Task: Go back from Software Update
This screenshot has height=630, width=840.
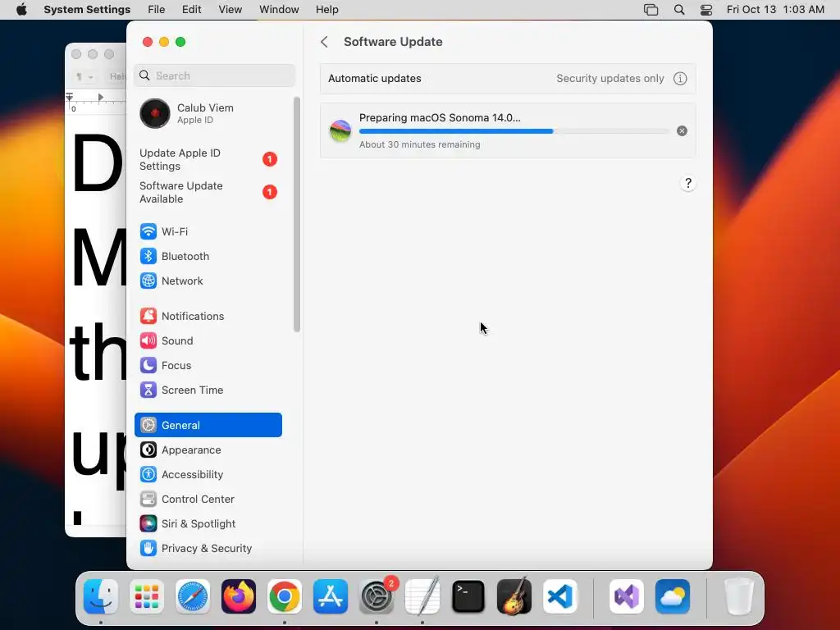Action: (324, 42)
